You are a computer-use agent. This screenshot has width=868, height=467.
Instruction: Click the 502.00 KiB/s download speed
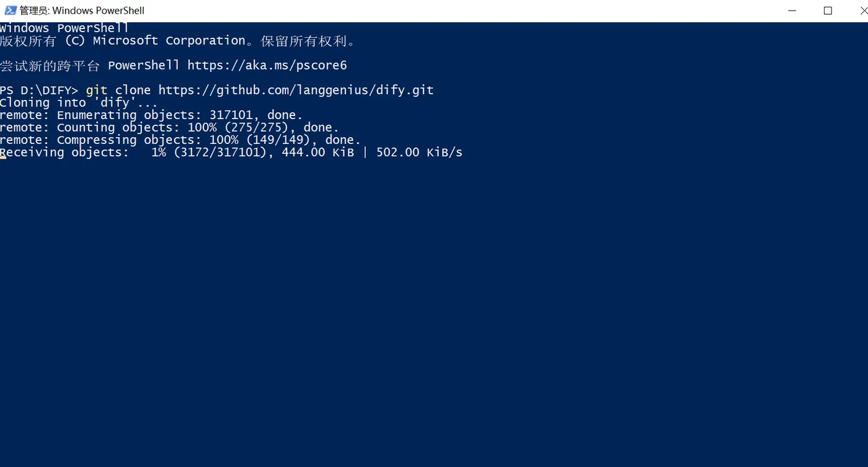coord(419,152)
